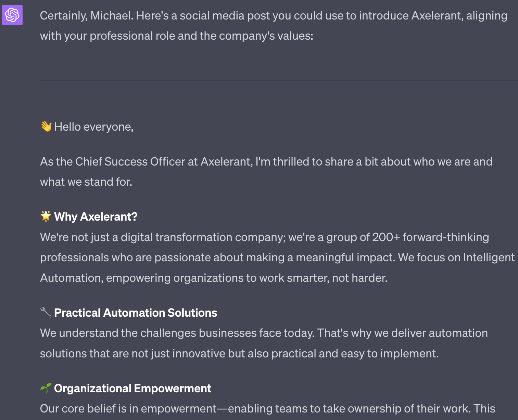The width and height of the screenshot is (518, 420).
Task: Click the "Organizational Empowerment" heading
Action: 132,388
